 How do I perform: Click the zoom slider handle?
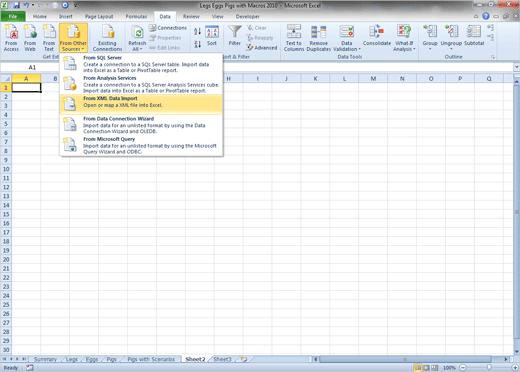tap(489, 368)
